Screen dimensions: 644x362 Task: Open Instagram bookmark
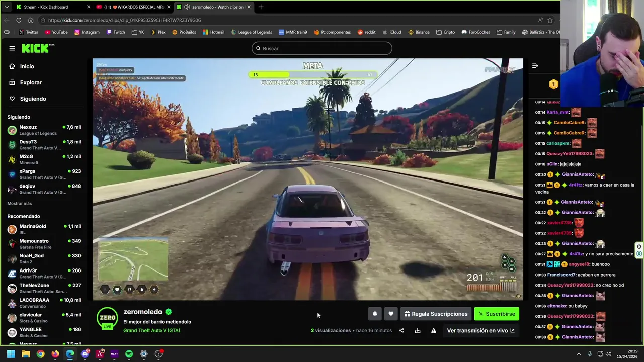pos(87,32)
